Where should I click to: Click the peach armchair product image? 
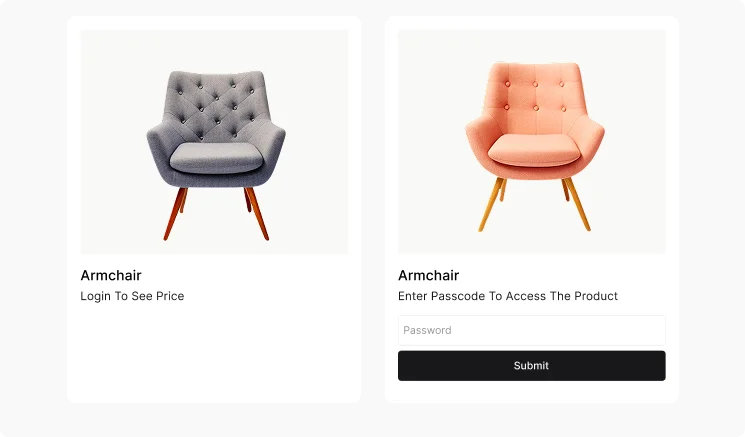(531, 142)
